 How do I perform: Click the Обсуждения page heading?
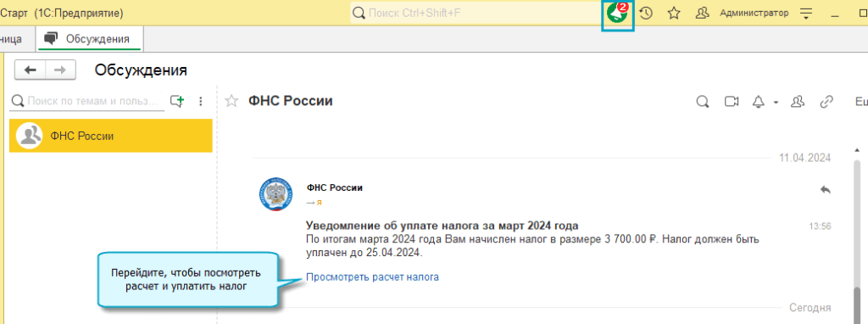(x=141, y=70)
